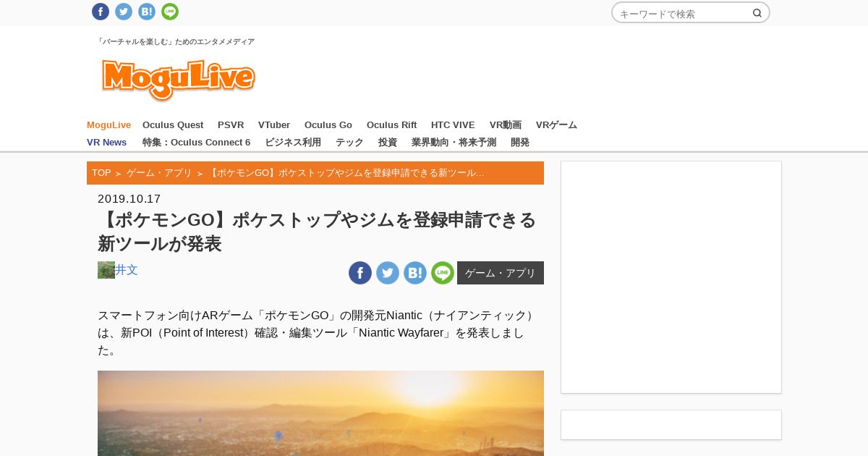This screenshot has width=868, height=456.
Task: Click the author avatar next to 井文
Action: tap(106, 270)
